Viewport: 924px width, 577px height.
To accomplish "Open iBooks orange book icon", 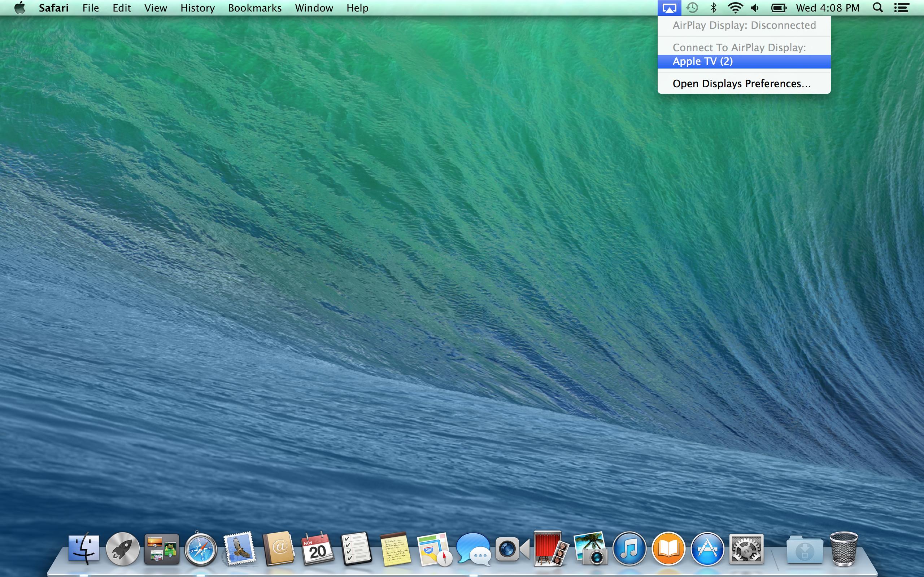I will [x=668, y=550].
